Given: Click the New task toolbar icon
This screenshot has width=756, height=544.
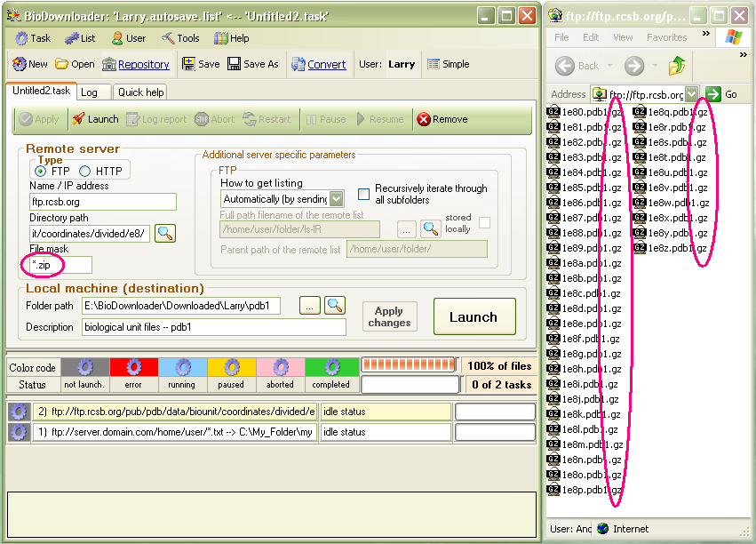Looking at the screenshot, I should [x=20, y=64].
